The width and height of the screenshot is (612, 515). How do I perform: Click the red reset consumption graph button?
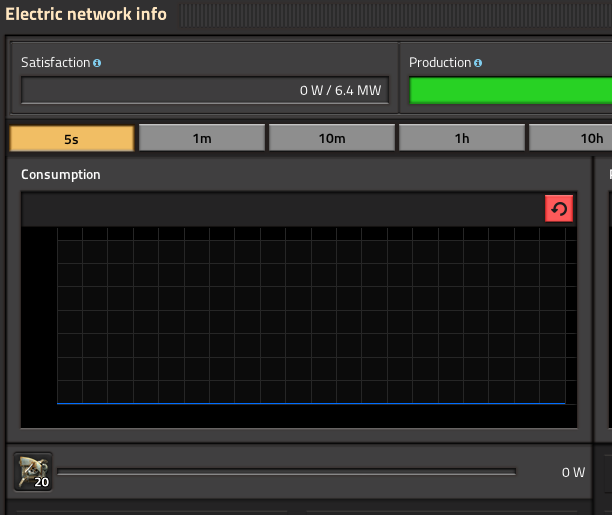(x=559, y=208)
